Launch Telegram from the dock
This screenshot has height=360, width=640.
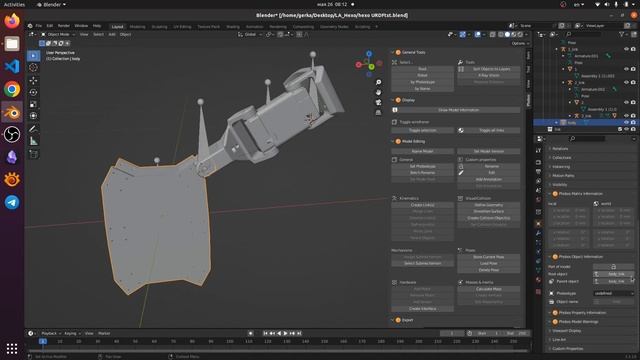[12, 202]
